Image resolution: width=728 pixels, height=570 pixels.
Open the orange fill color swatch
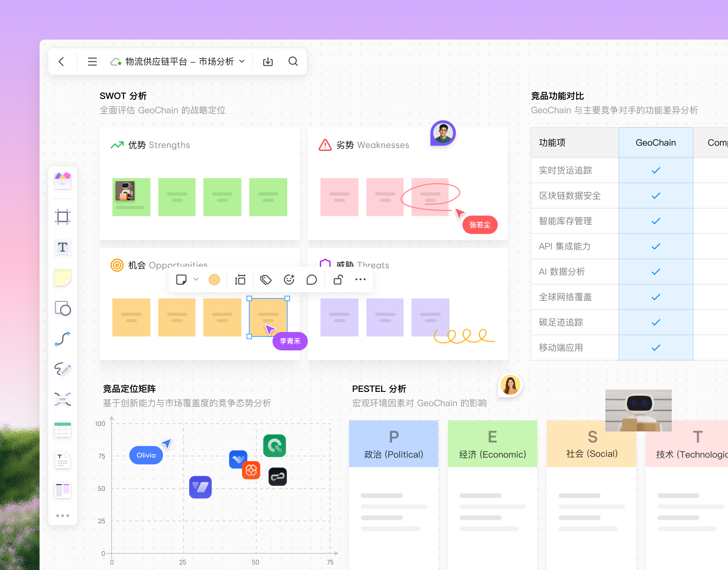click(x=214, y=280)
